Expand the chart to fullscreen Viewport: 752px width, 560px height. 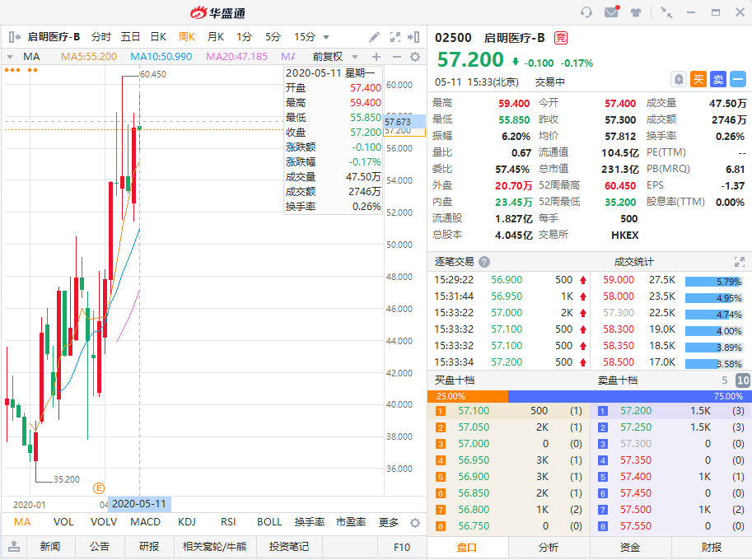pos(395,37)
